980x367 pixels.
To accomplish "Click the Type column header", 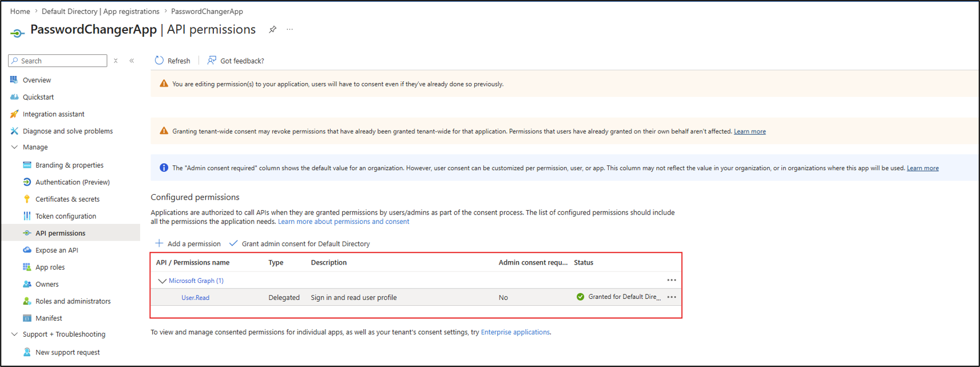I will pyautogui.click(x=276, y=263).
